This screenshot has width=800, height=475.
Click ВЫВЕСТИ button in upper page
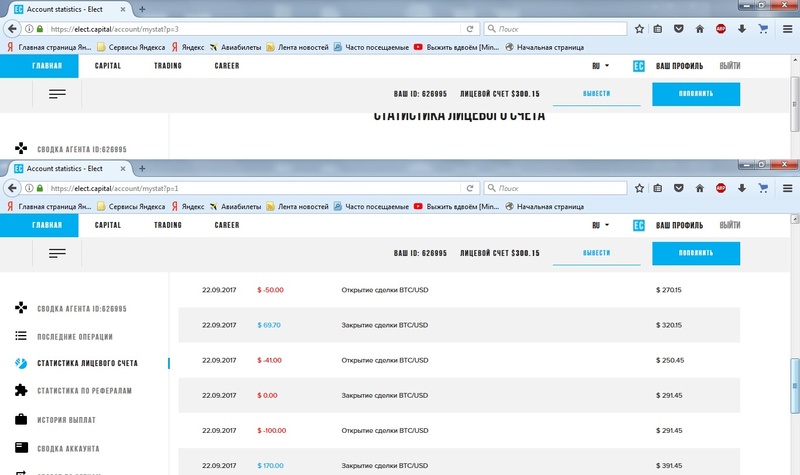(x=596, y=94)
